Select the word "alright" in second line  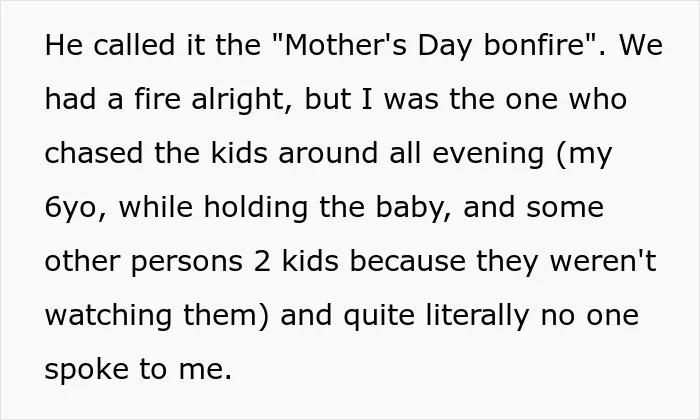(x=238, y=100)
